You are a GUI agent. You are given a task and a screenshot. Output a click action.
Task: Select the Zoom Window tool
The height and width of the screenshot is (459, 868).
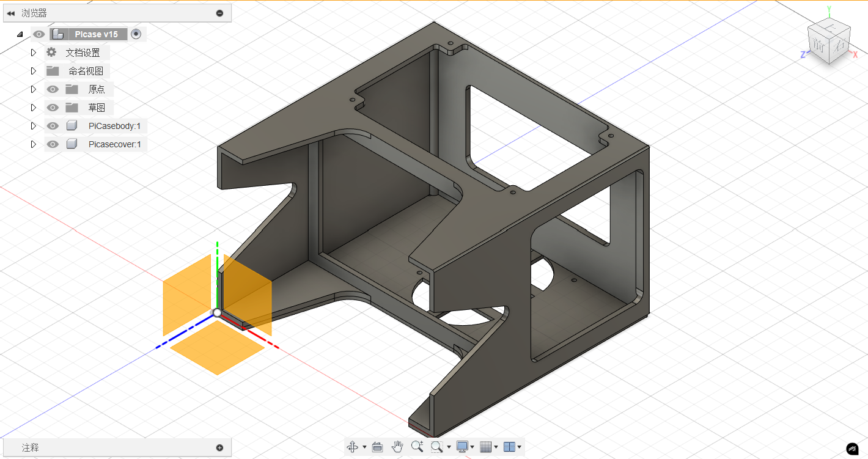point(436,447)
